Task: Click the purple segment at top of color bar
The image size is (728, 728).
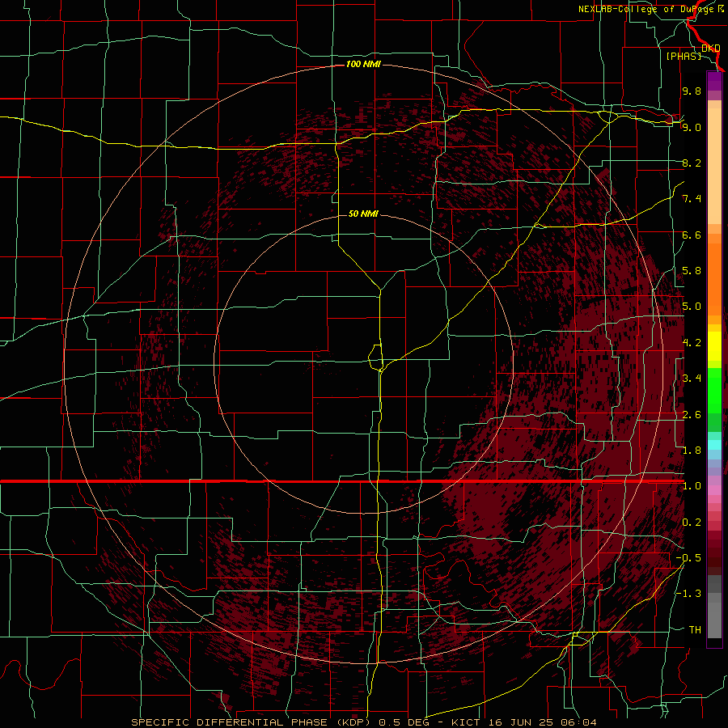Action: pos(714,81)
